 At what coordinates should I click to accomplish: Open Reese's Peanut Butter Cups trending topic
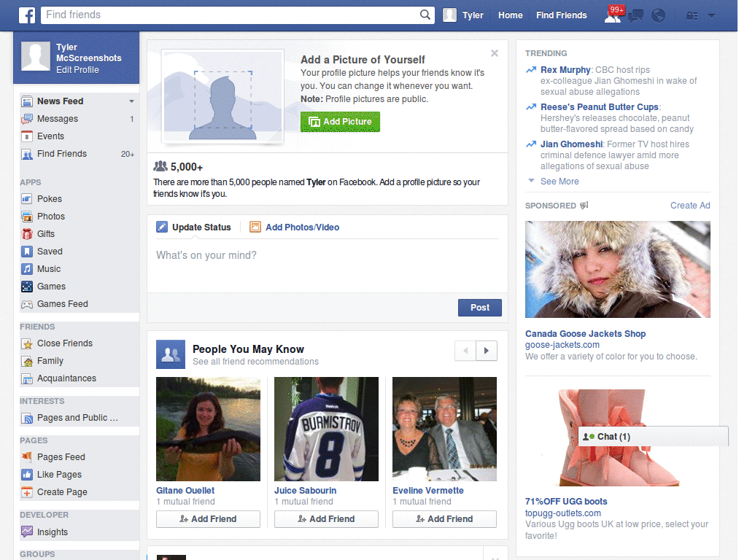click(600, 107)
